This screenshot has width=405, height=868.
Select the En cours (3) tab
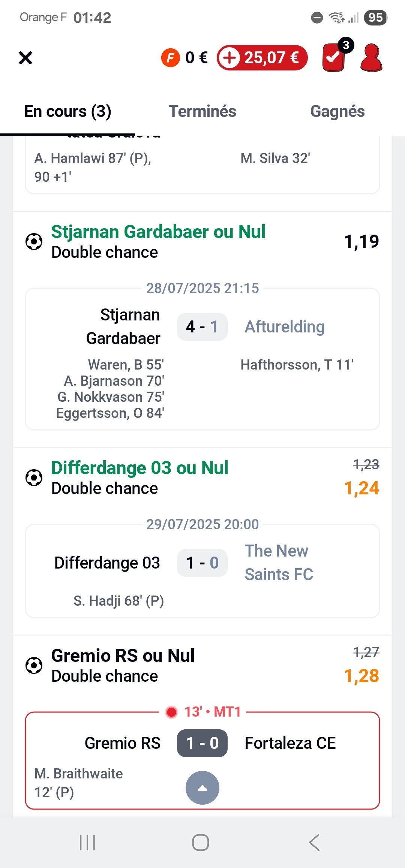pyautogui.click(x=67, y=111)
